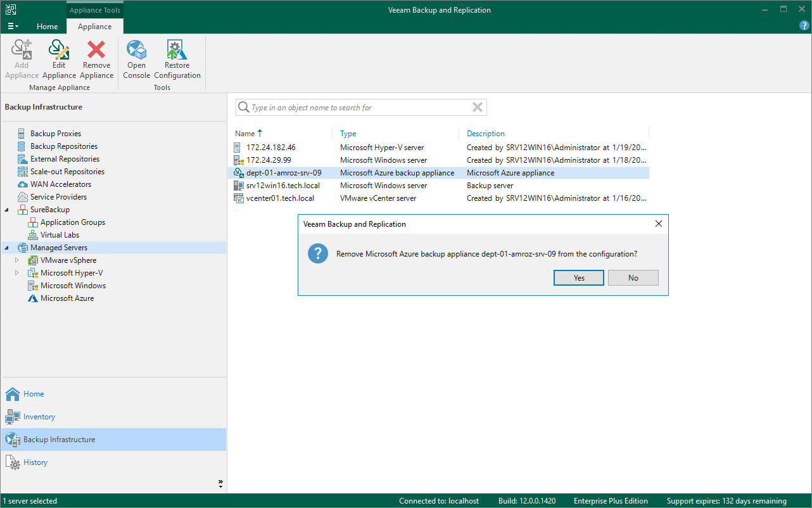Close the confirmation dialog with X

[x=658, y=224]
